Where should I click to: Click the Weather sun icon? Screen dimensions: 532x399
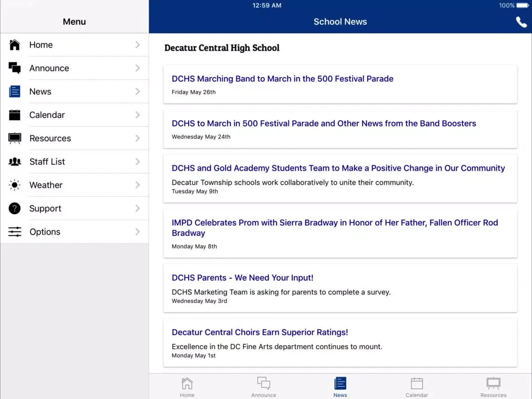(15, 185)
